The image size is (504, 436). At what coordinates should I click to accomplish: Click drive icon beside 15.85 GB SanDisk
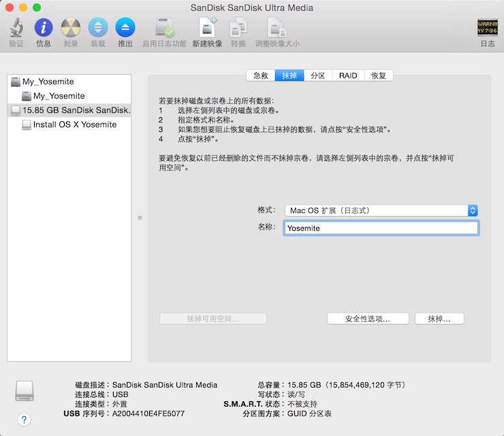pos(16,110)
